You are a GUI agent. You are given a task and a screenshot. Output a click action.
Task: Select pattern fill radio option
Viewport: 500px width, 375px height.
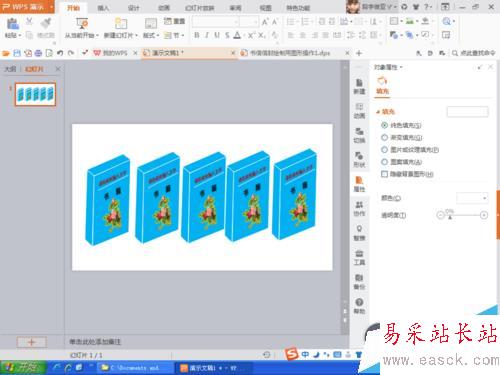(x=384, y=162)
